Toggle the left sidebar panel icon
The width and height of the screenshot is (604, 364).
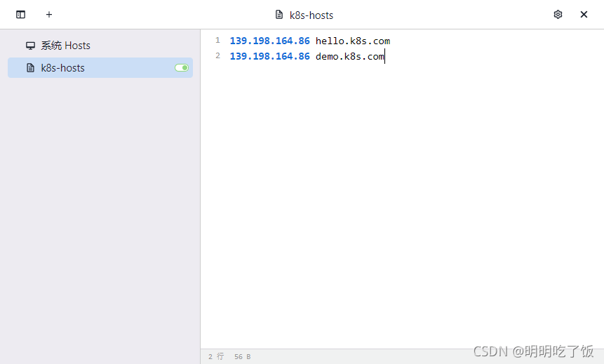(x=21, y=15)
